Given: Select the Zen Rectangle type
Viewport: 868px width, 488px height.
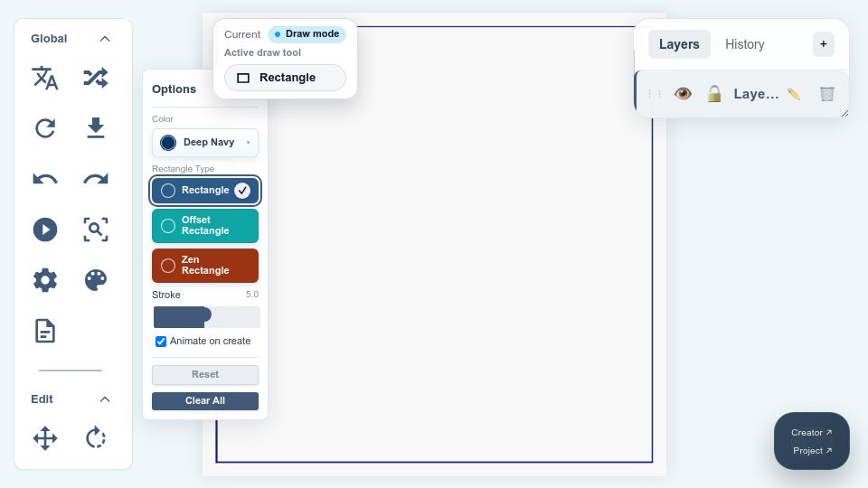Looking at the screenshot, I should point(205,266).
